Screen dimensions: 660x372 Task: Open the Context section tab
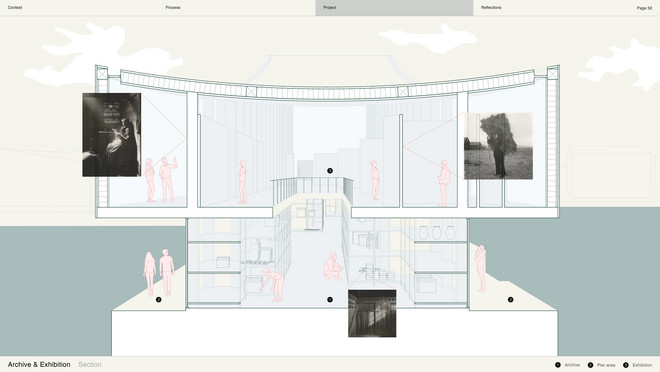(x=15, y=8)
